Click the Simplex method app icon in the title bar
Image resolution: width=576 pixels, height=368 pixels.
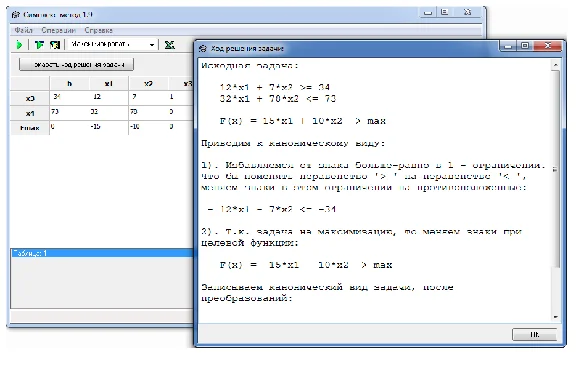(15, 15)
